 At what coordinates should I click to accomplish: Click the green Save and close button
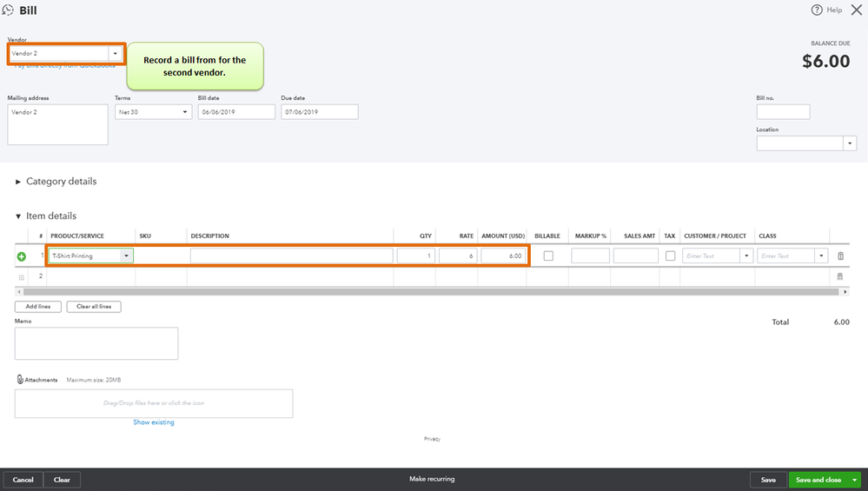[x=818, y=480]
